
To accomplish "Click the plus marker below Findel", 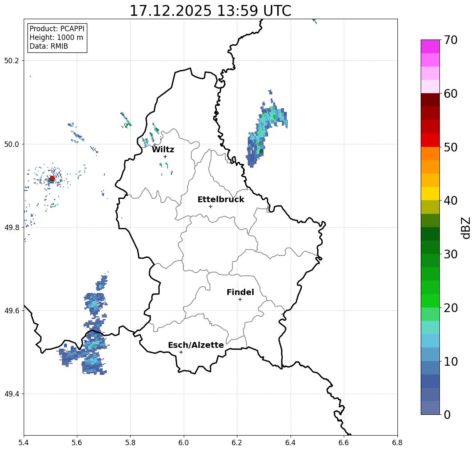I will [x=240, y=300].
